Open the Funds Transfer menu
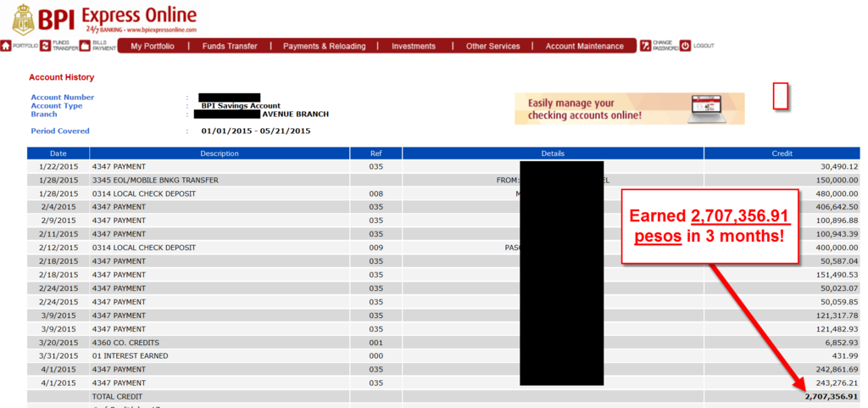The height and width of the screenshot is (408, 868). [x=230, y=47]
